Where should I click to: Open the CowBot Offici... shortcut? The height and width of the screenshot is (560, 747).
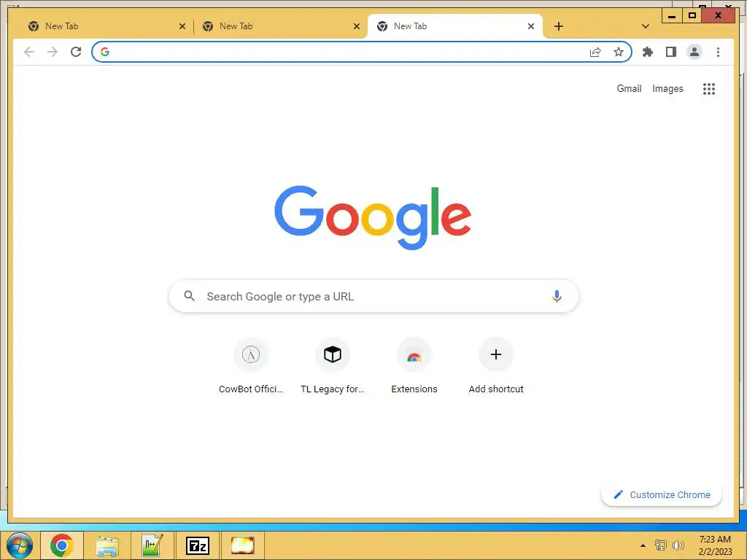(251, 367)
